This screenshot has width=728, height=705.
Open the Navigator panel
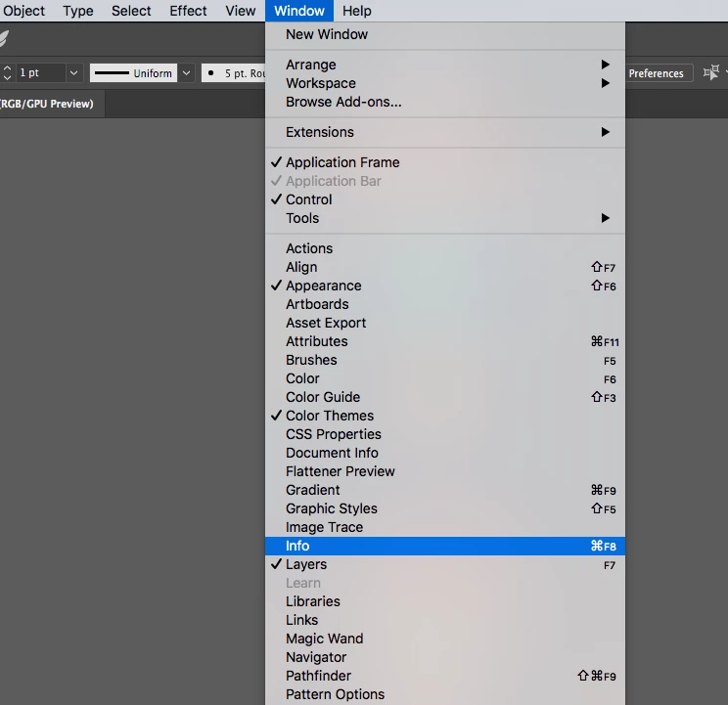pos(445,657)
